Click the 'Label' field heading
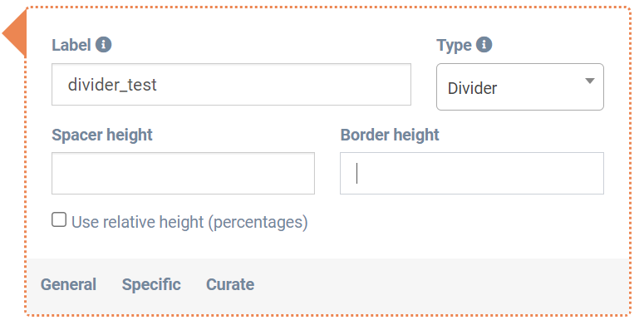644x325 pixels. 71,45
